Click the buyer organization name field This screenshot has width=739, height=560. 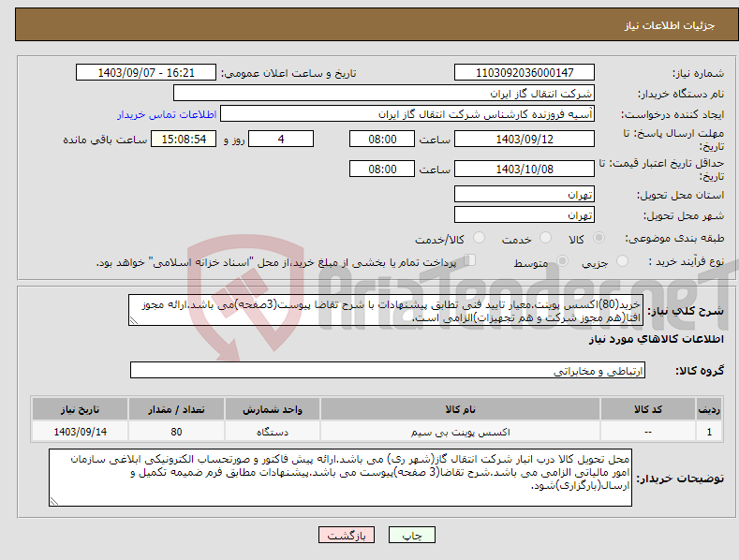384,93
